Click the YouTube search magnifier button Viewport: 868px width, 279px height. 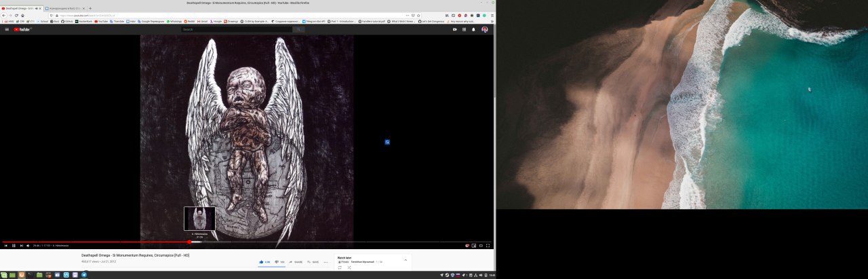[x=299, y=29]
